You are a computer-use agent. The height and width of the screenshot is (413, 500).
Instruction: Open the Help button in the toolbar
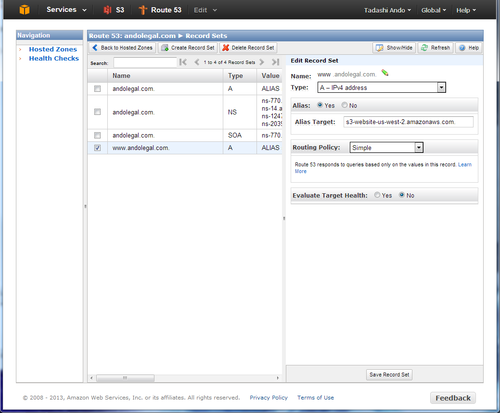pos(469,48)
